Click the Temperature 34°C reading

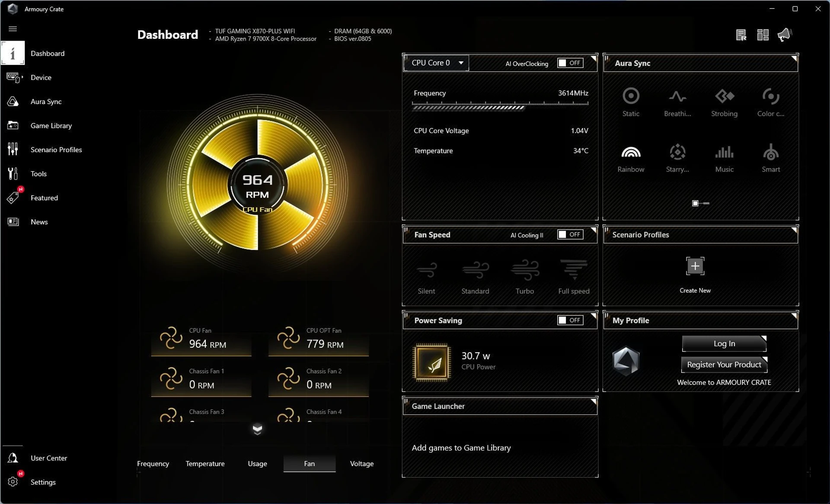[501, 151]
